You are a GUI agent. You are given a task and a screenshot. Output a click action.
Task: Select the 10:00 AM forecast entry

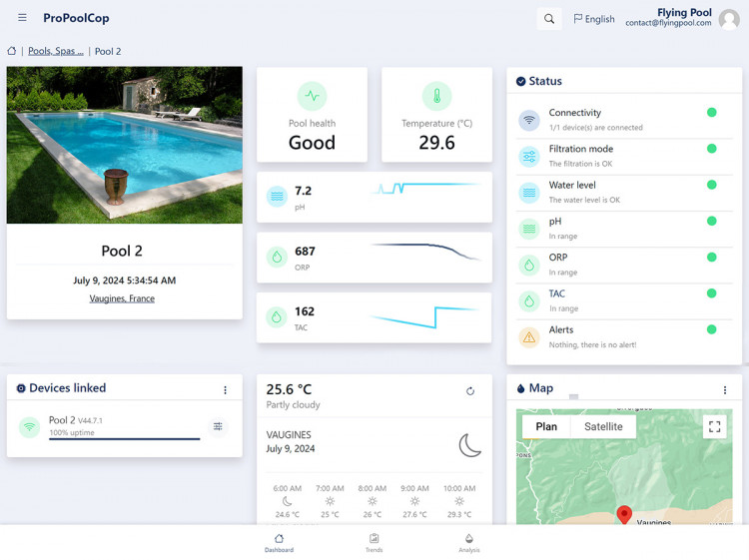459,501
